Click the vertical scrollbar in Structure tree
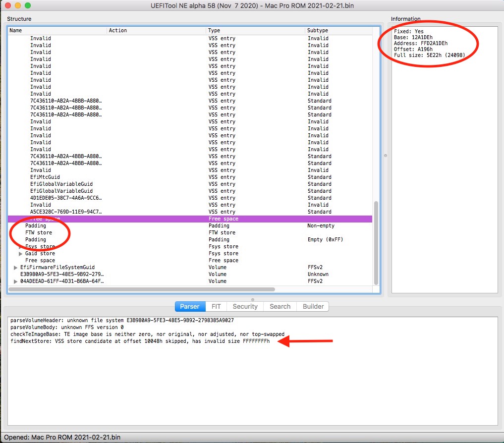This screenshot has height=443, width=504. click(376, 243)
